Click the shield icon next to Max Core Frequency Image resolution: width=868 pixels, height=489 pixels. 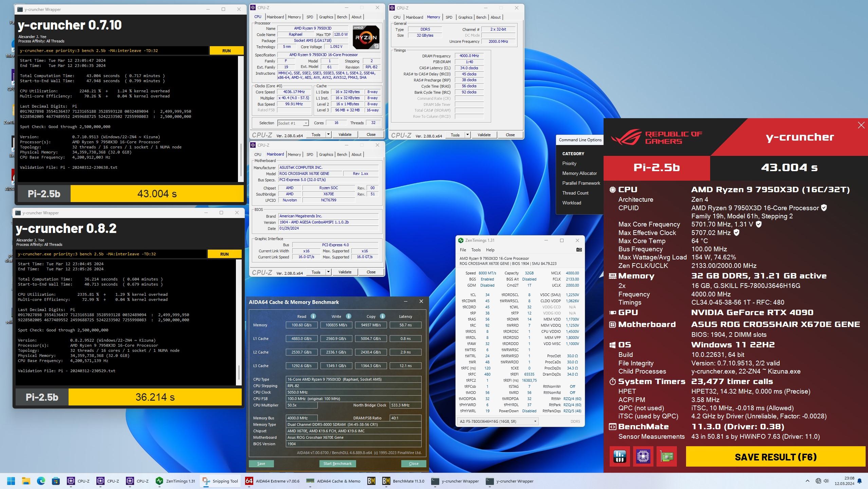[x=759, y=224]
